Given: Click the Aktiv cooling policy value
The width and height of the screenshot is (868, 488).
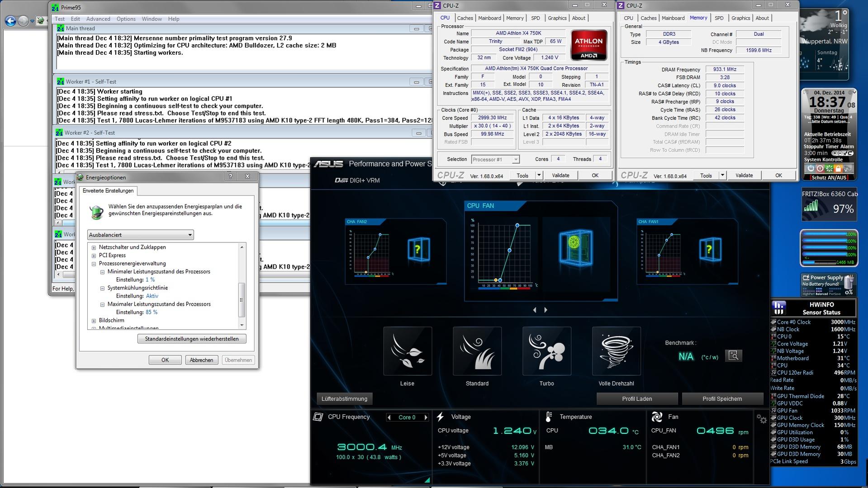Looking at the screenshot, I should tap(152, 296).
